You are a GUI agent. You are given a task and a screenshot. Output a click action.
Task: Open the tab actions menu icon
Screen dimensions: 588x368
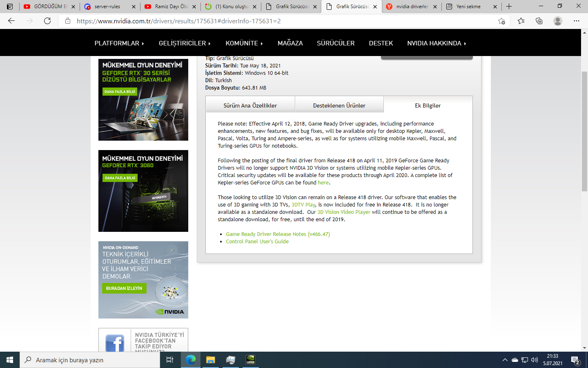[10, 7]
